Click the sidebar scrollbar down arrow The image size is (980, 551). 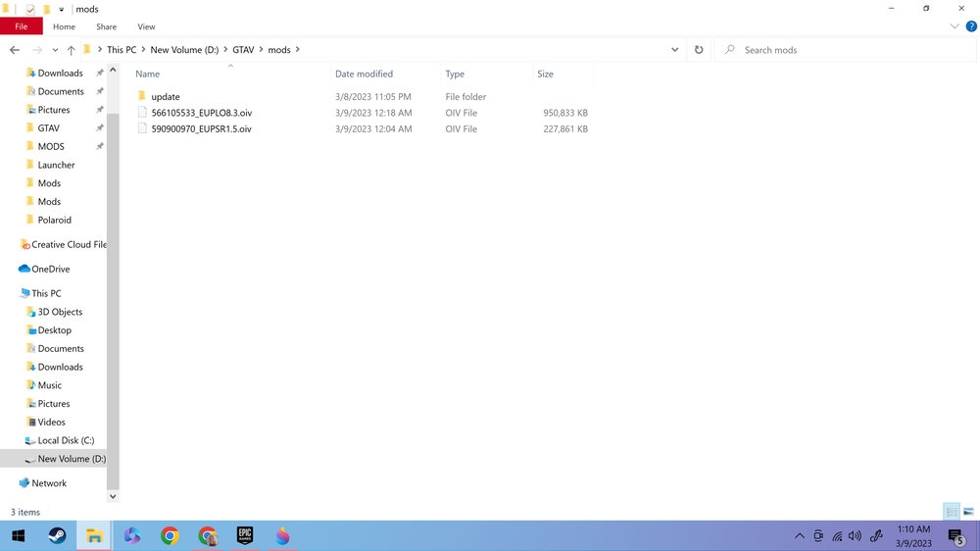tap(113, 497)
